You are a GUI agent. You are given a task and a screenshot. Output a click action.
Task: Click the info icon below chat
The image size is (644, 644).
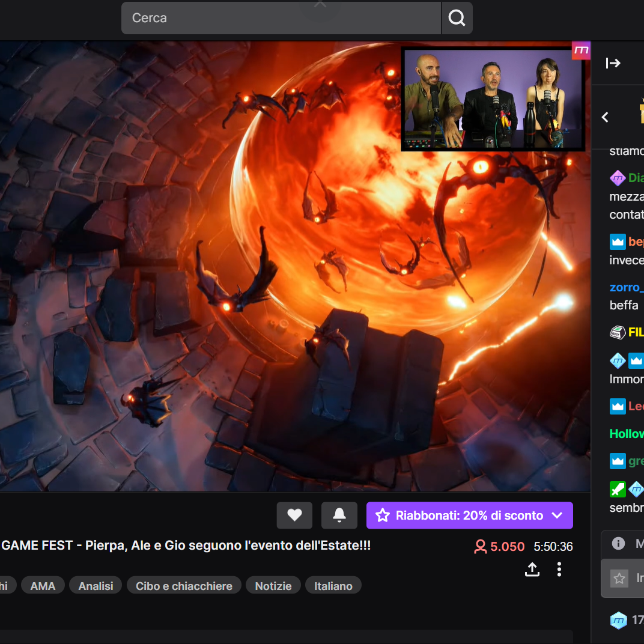[618, 543]
